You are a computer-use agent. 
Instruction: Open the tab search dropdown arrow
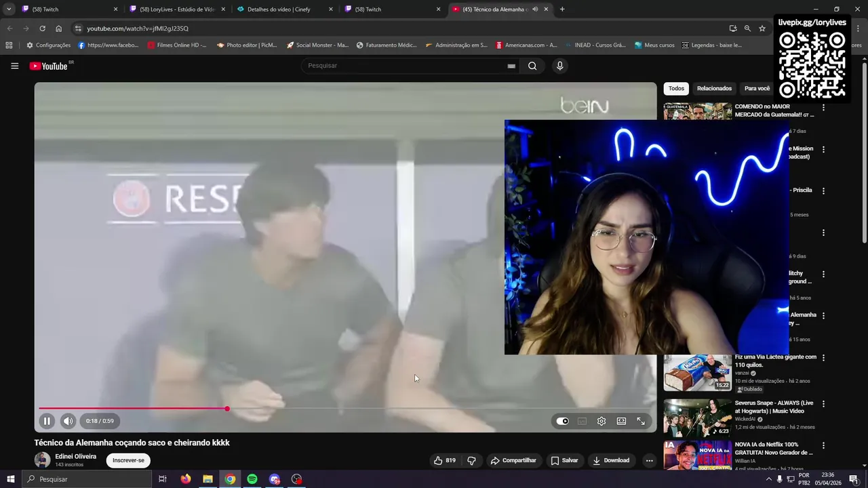point(8,9)
